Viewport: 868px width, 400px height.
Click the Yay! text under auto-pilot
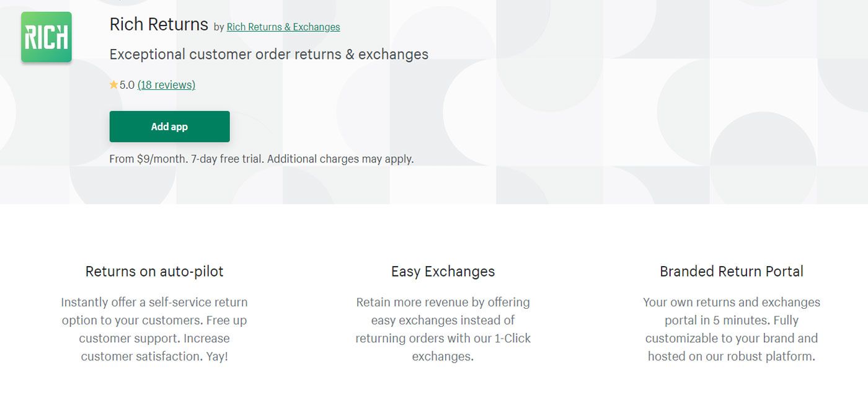[217, 357]
